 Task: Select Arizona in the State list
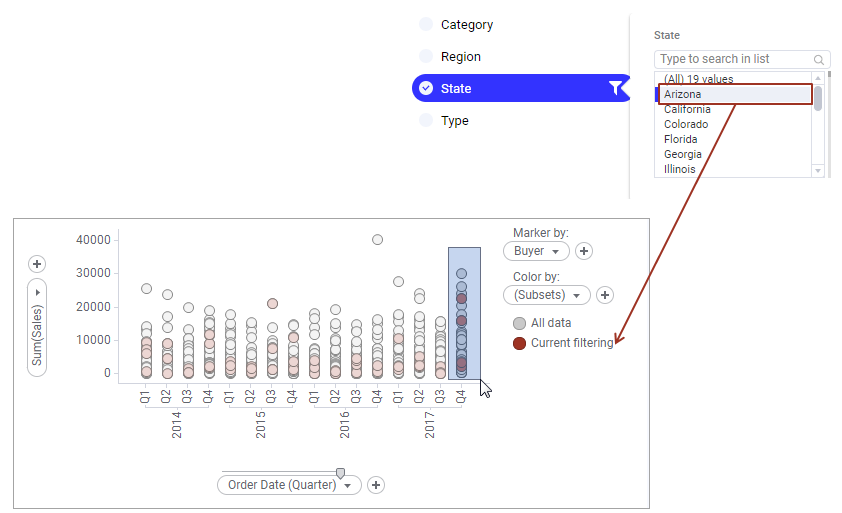tap(683, 94)
